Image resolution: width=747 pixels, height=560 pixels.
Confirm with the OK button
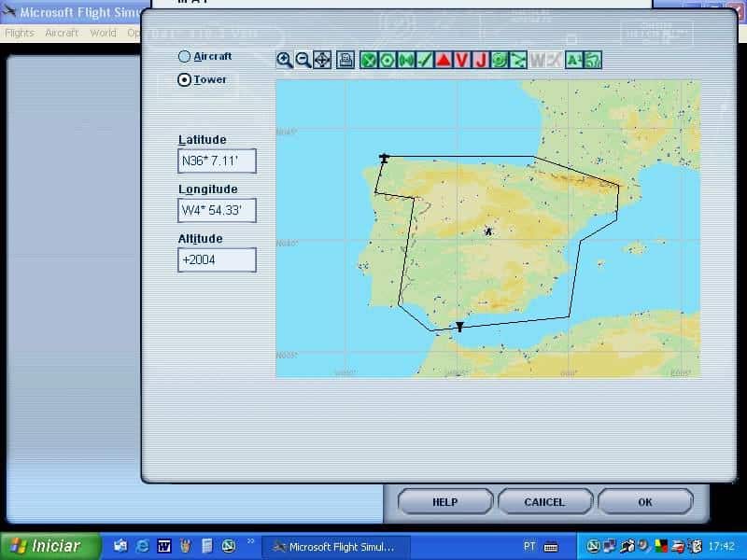[644, 502]
